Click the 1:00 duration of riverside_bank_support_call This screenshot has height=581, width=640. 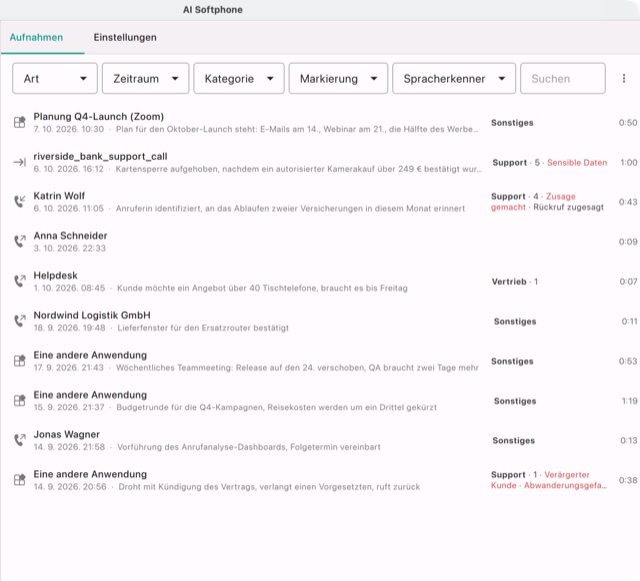click(x=629, y=163)
